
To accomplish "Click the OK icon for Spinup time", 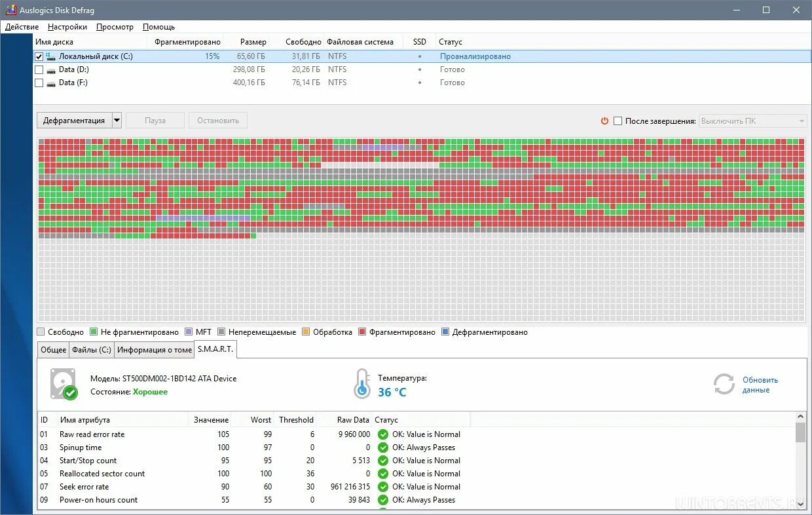I will coord(382,448).
